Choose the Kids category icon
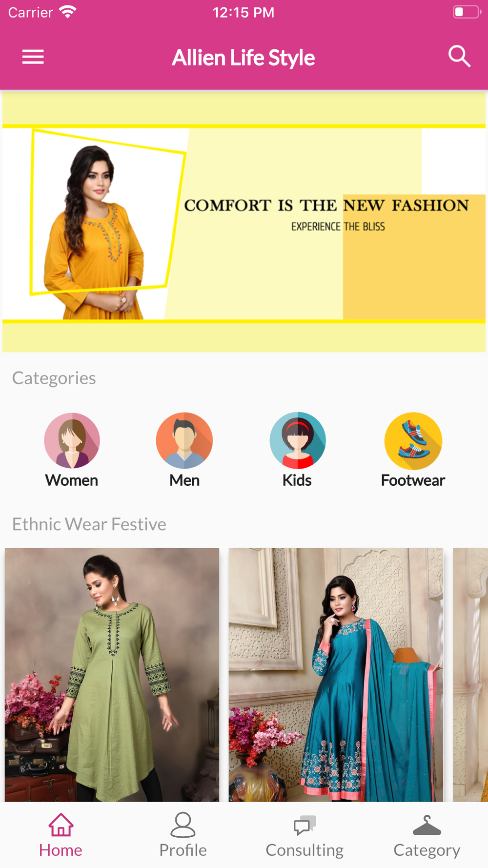The height and width of the screenshot is (868, 488). click(x=298, y=440)
